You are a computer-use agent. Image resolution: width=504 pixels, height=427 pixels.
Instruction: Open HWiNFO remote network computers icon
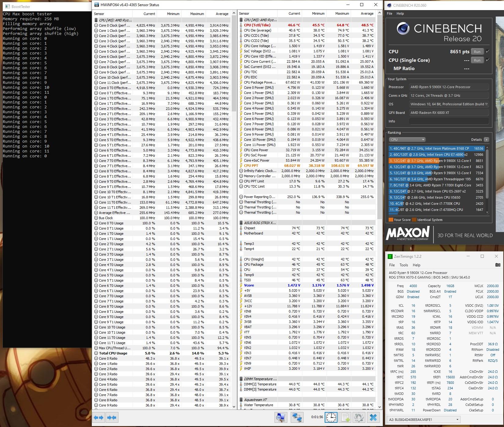[x=297, y=418]
